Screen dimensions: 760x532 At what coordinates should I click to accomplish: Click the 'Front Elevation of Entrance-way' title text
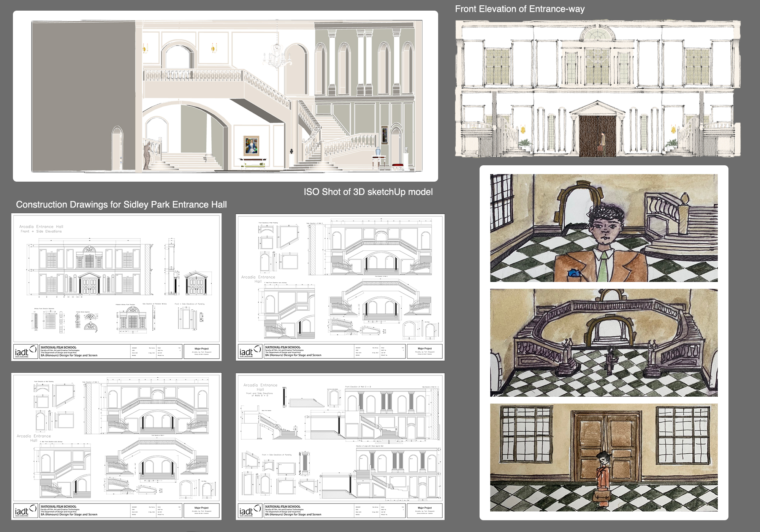[x=519, y=9]
